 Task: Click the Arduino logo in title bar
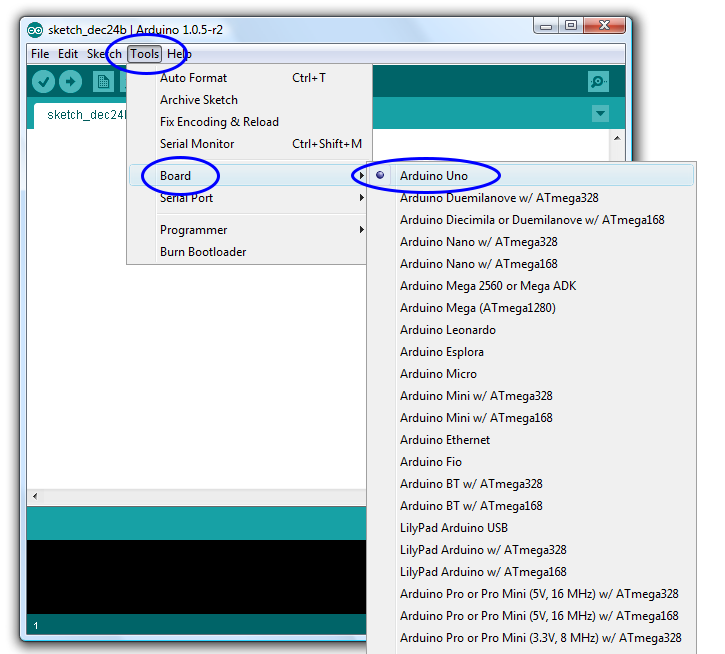[x=35, y=30]
